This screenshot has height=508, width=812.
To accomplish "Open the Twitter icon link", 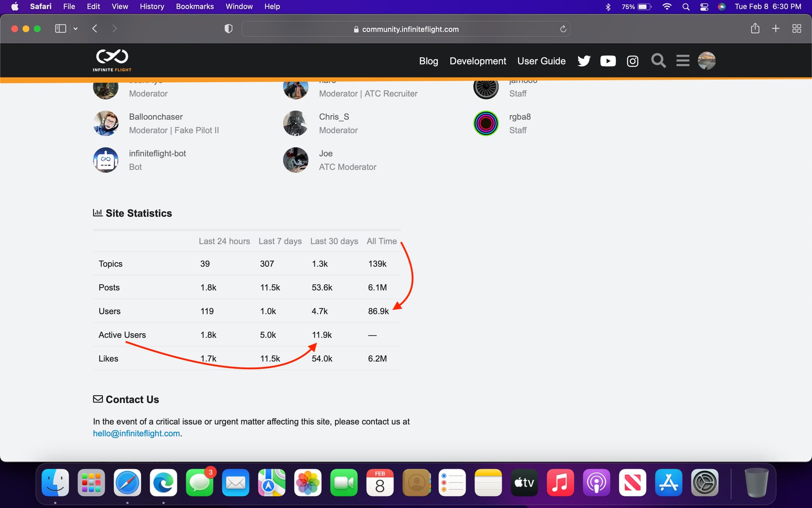I will [584, 61].
